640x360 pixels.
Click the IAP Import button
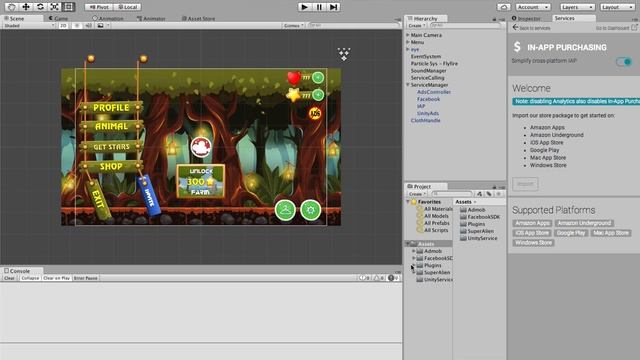[x=525, y=184]
